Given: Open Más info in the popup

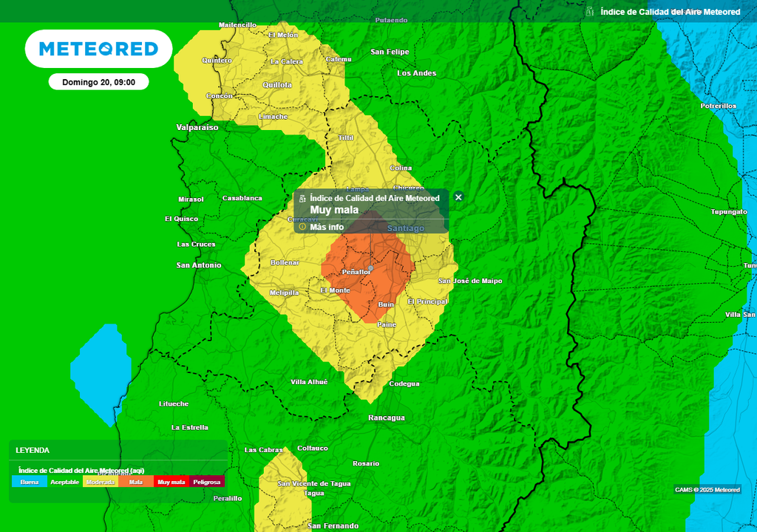Looking at the screenshot, I should click(327, 227).
